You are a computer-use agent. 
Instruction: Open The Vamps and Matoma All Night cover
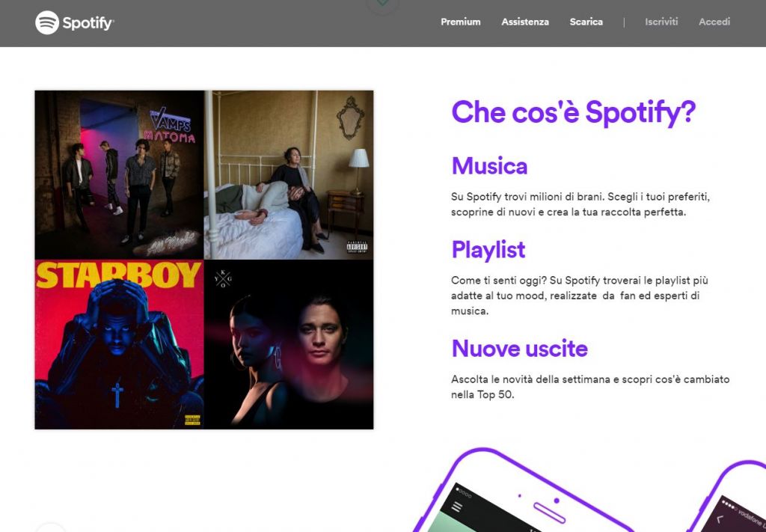pyautogui.click(x=119, y=175)
